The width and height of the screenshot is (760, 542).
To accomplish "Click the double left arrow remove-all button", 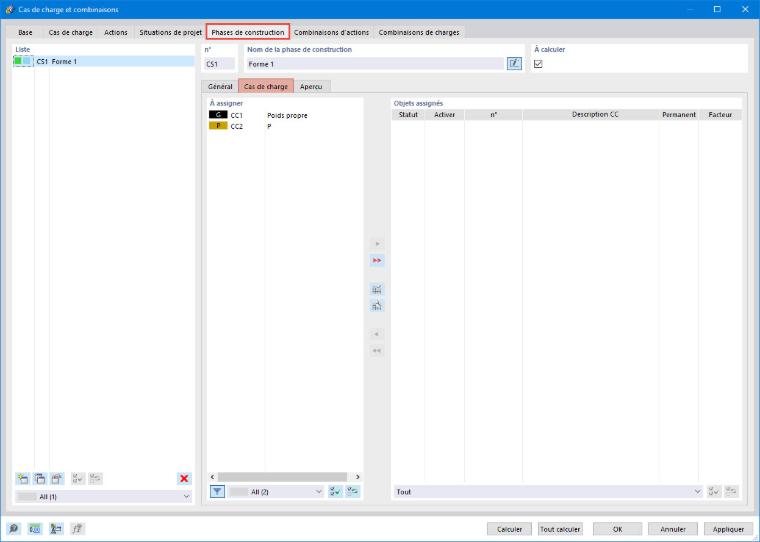I will (377, 351).
